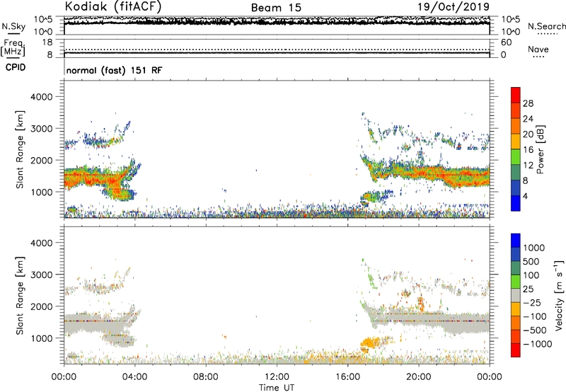Click the dotted line sample under 'N.Search'
This screenshot has width=566, height=392.
click(x=548, y=34)
